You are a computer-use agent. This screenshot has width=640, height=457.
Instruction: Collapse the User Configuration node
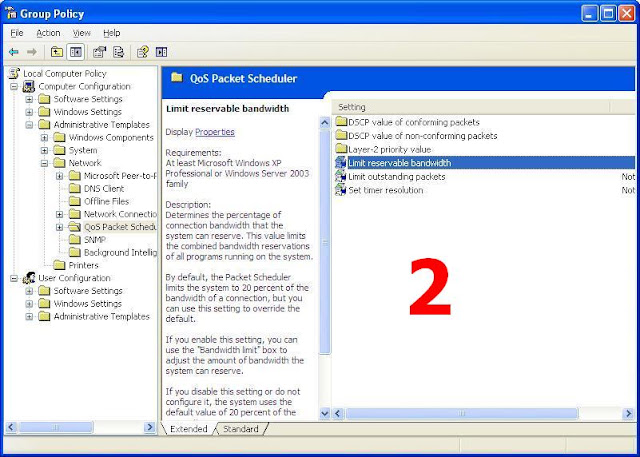14,278
